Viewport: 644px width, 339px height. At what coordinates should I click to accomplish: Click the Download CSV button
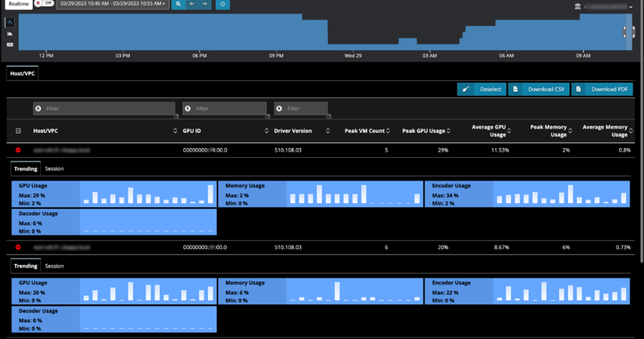click(x=539, y=89)
